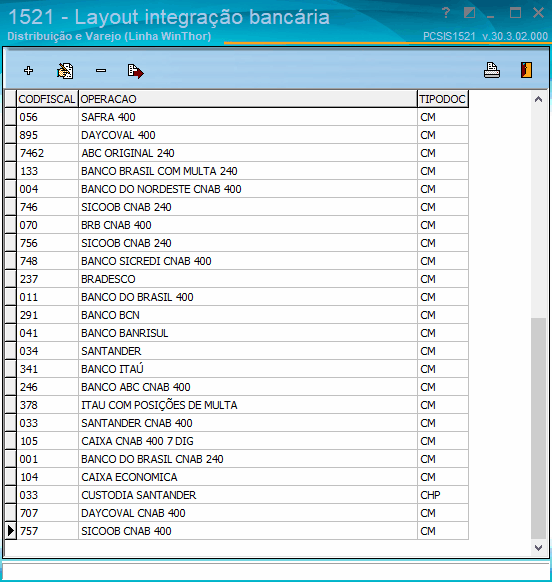Select the BANCO BANRISUL row

[236, 333]
